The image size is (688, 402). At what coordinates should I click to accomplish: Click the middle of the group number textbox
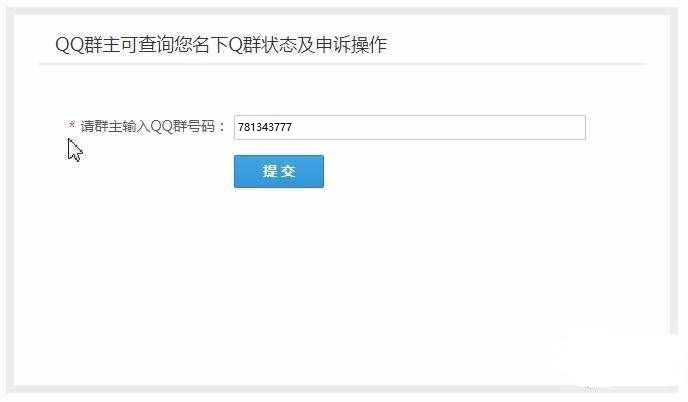[x=409, y=127]
